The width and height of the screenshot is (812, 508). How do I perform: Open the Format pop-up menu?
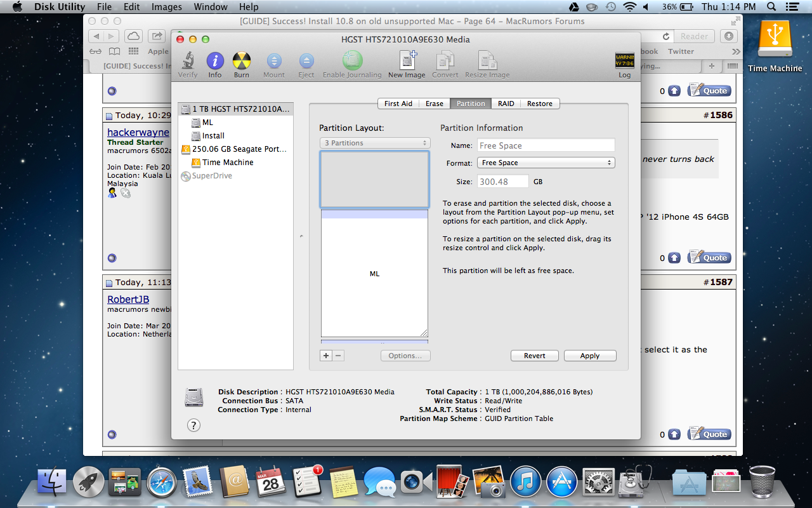coord(546,163)
